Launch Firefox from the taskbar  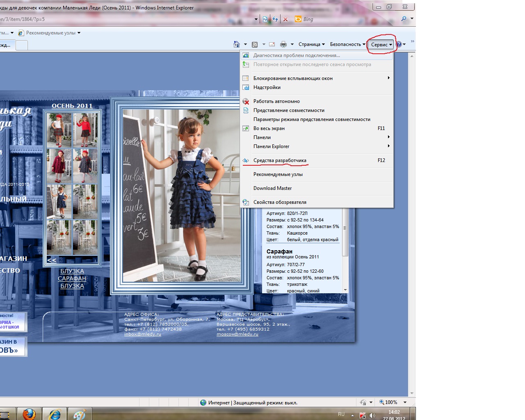click(x=29, y=414)
